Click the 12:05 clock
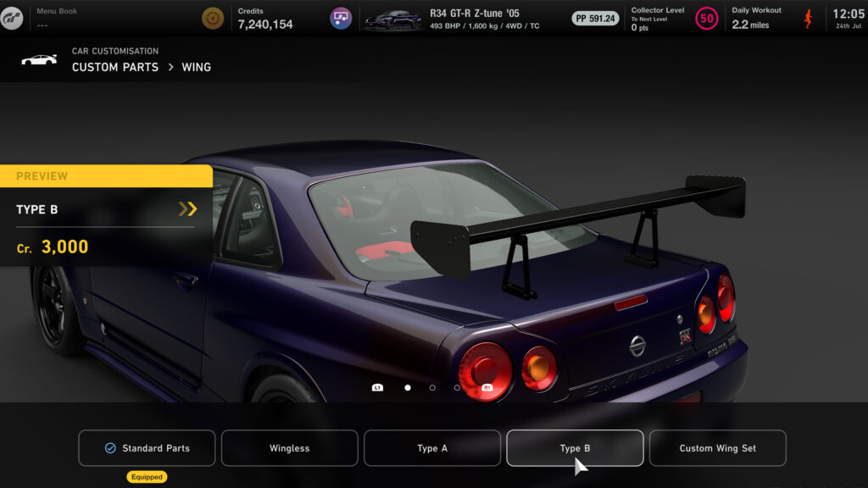This screenshot has height=488, width=868. tap(848, 14)
